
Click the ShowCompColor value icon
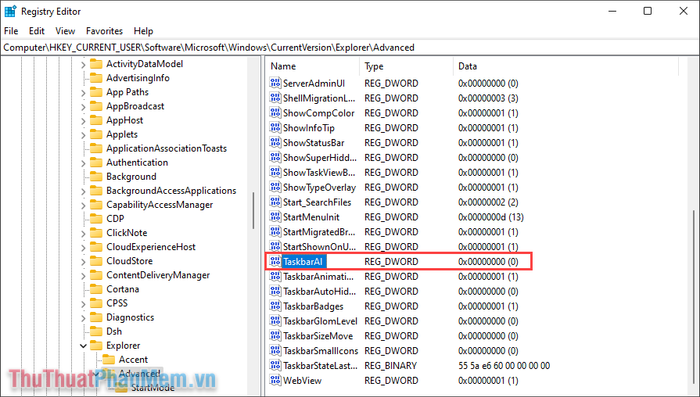point(275,113)
